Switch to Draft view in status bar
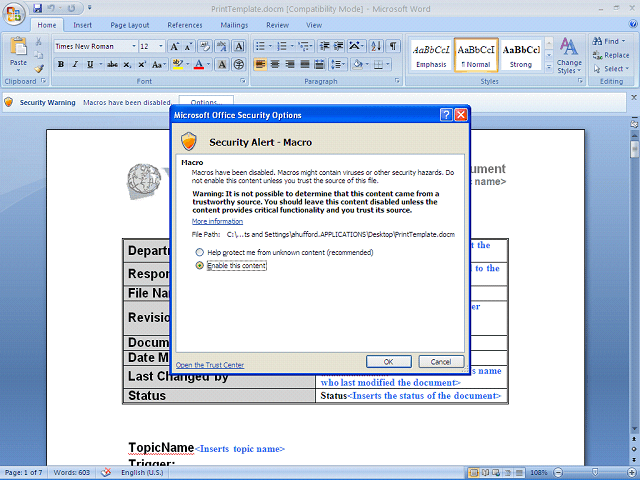 click(519, 473)
